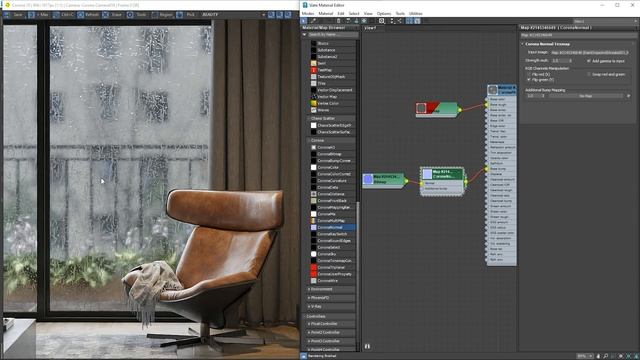The height and width of the screenshot is (360, 640).
Task: Select the arrow selection tool in Slate toolbar
Action: 304,21
